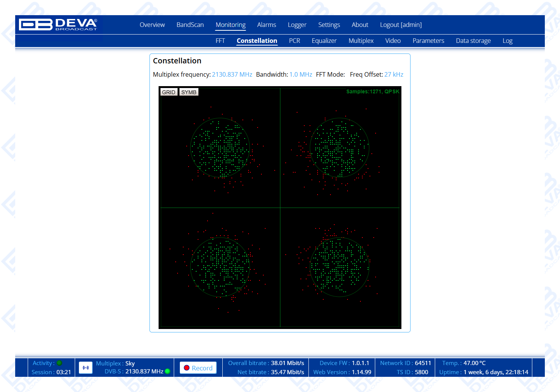The height and width of the screenshot is (392, 560).
Task: Open the Alarms page
Action: click(x=266, y=25)
